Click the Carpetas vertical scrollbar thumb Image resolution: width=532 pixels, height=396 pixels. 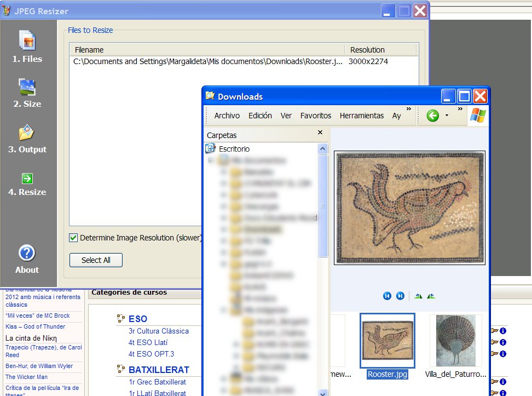pyautogui.click(x=323, y=206)
